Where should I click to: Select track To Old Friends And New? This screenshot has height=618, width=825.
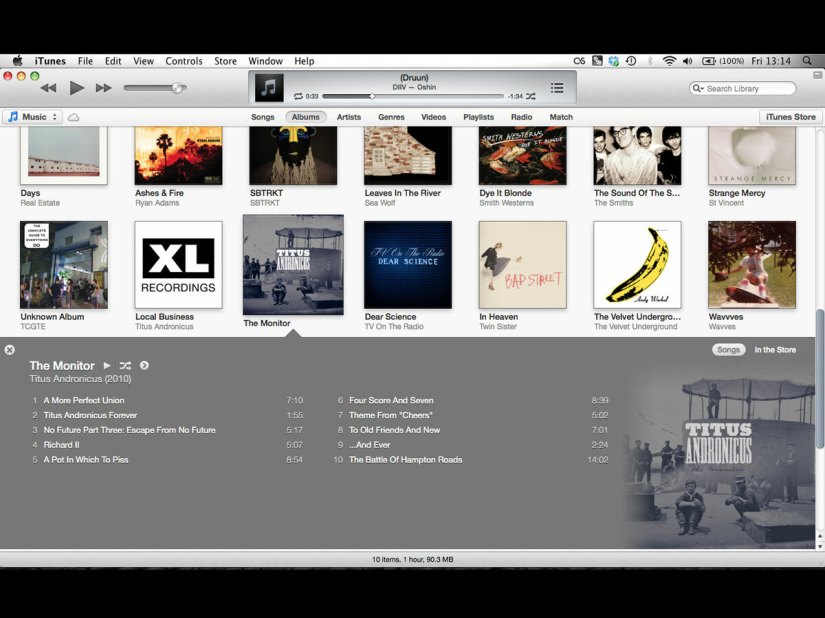[x=472, y=430]
